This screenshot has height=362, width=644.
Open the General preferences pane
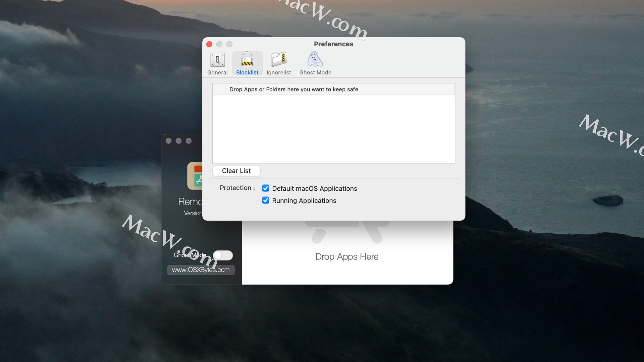[x=217, y=64]
